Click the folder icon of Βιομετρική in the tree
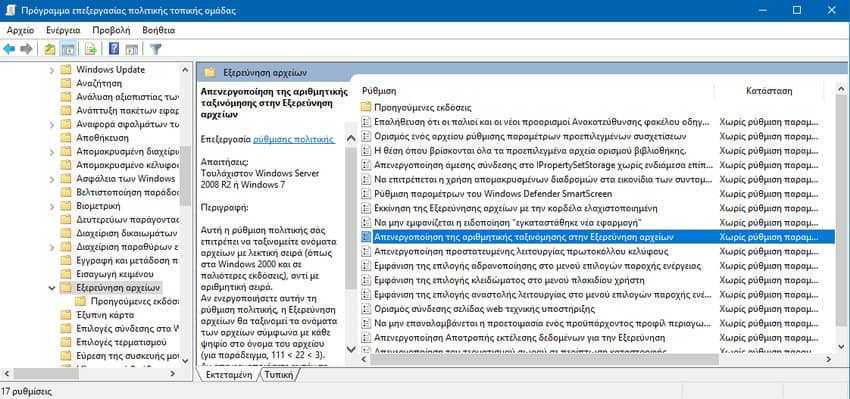 click(66, 206)
